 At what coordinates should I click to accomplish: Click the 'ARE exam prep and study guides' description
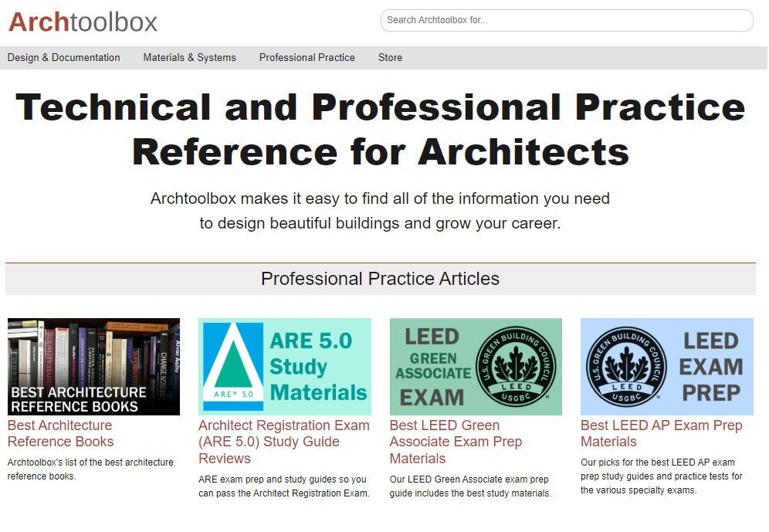click(284, 486)
